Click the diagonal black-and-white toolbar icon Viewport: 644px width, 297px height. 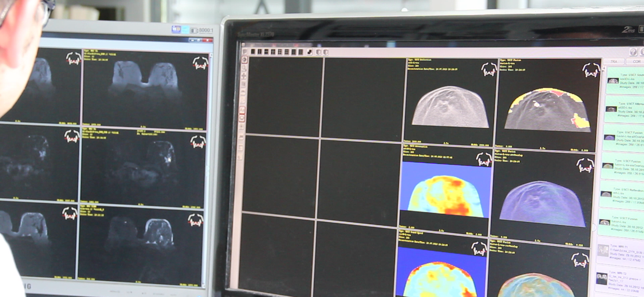(x=310, y=51)
